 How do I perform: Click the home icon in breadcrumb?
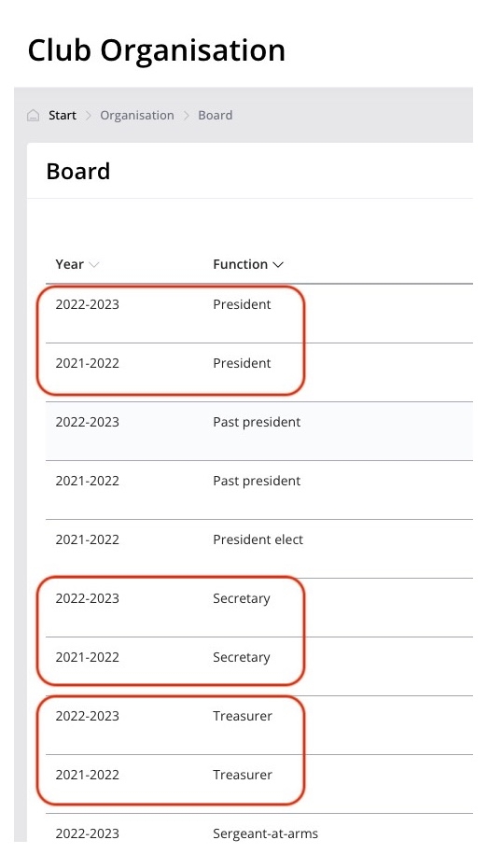[34, 115]
